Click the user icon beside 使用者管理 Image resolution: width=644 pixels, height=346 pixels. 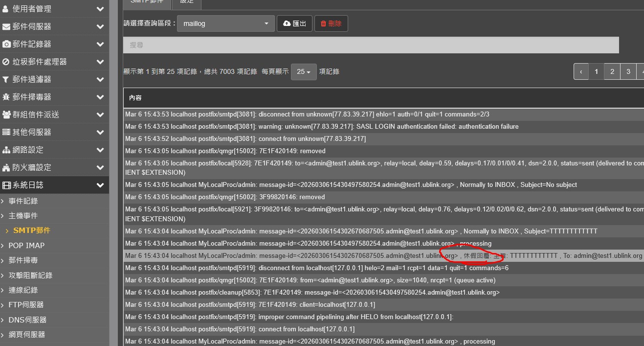(x=6, y=9)
